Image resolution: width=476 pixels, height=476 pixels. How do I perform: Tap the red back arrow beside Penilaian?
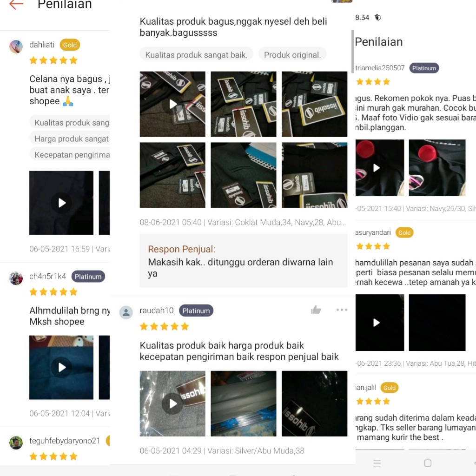[16, 5]
